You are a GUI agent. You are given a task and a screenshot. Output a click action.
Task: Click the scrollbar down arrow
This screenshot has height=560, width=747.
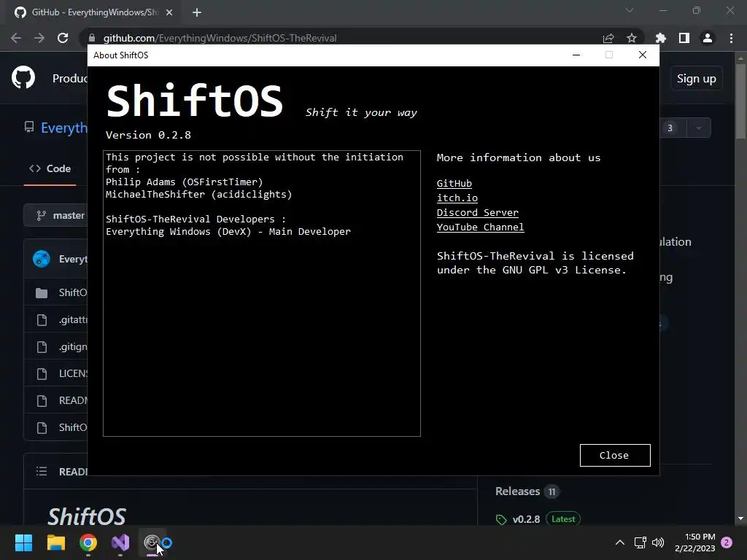(x=740, y=518)
